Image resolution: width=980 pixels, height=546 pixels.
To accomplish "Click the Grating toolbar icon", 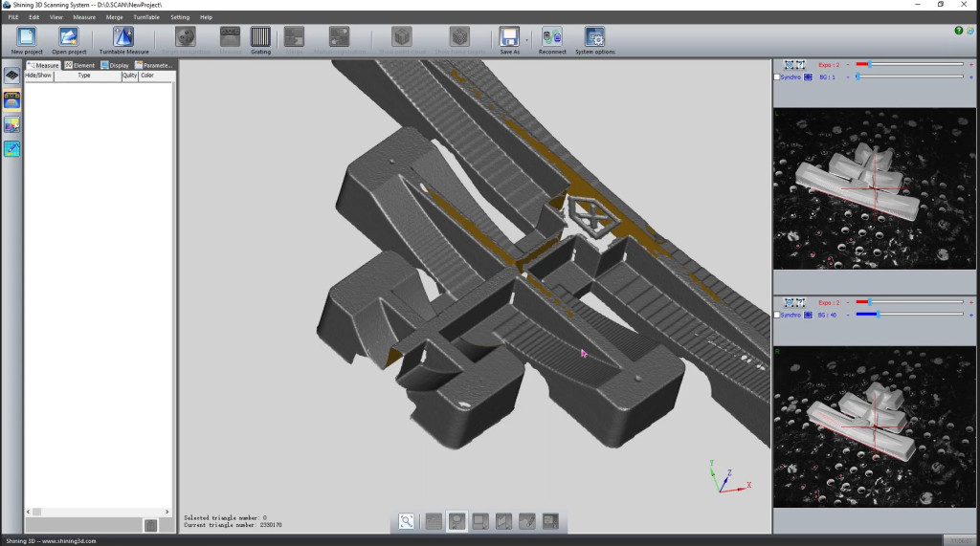I will click(x=260, y=37).
